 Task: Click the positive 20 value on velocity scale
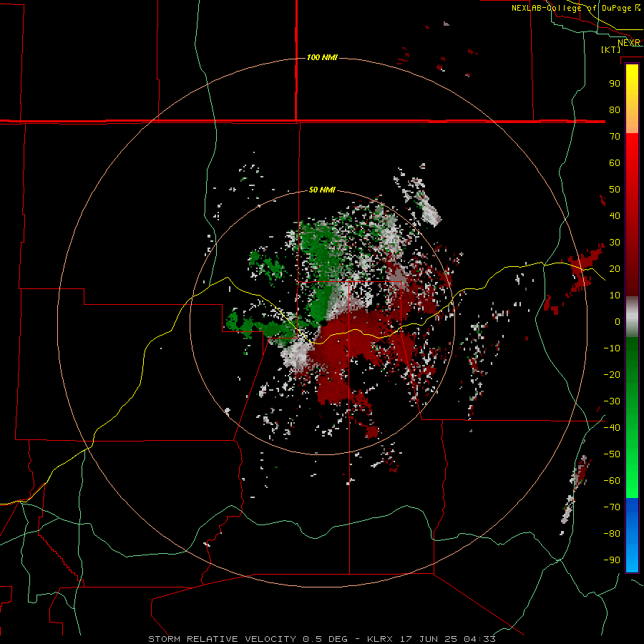pyautogui.click(x=615, y=268)
